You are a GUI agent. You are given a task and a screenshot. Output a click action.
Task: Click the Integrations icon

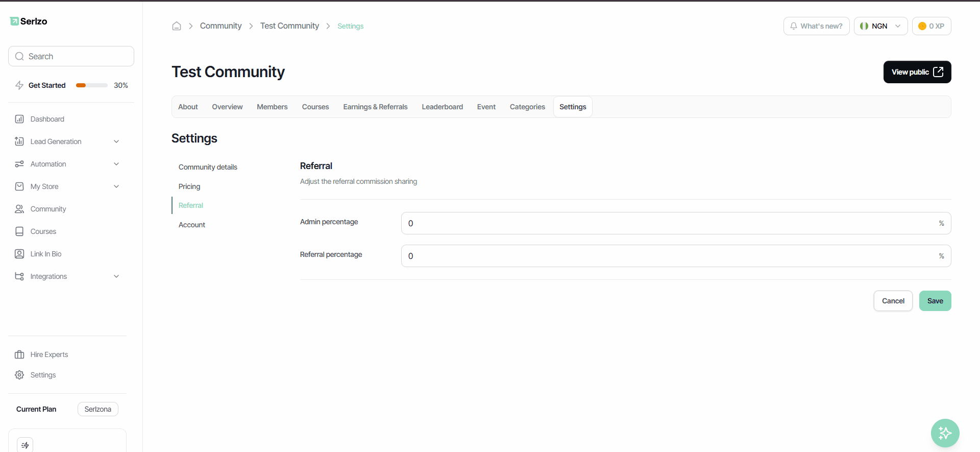pos(19,276)
